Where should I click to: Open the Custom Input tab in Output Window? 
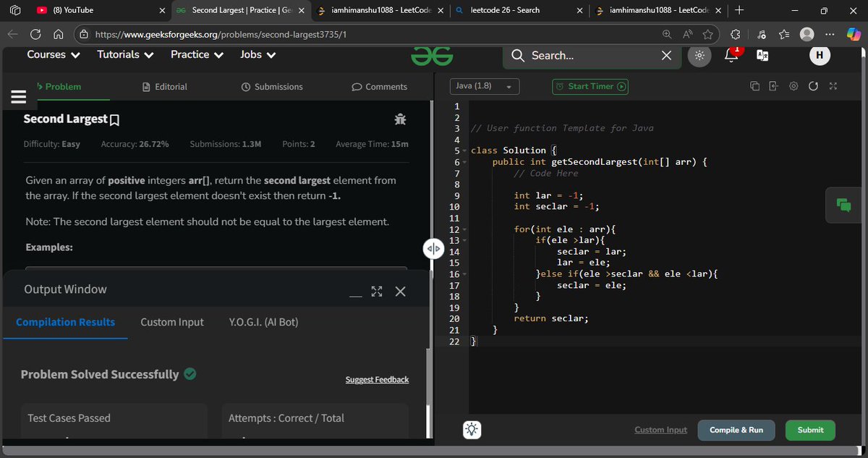coord(172,322)
